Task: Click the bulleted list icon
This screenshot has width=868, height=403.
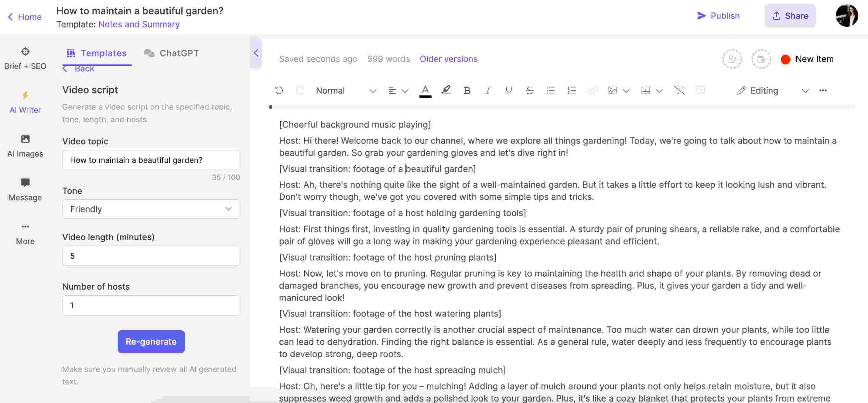Action: [550, 90]
